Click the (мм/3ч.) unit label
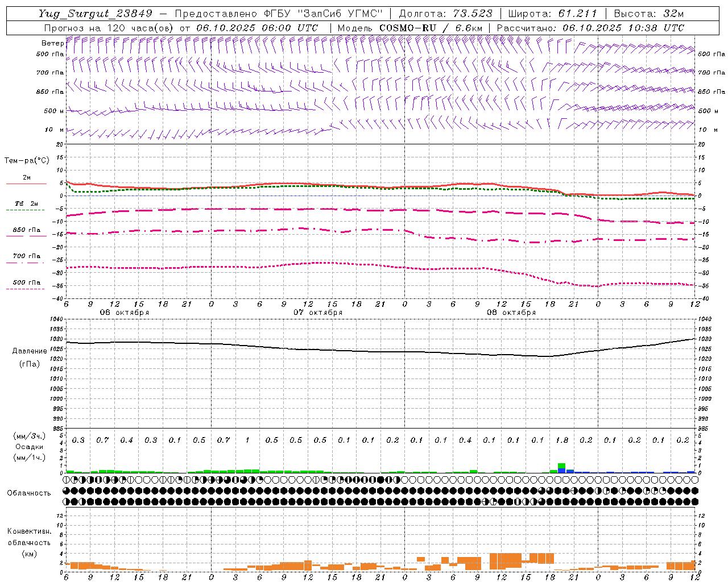The image size is (728, 582). coord(29,436)
